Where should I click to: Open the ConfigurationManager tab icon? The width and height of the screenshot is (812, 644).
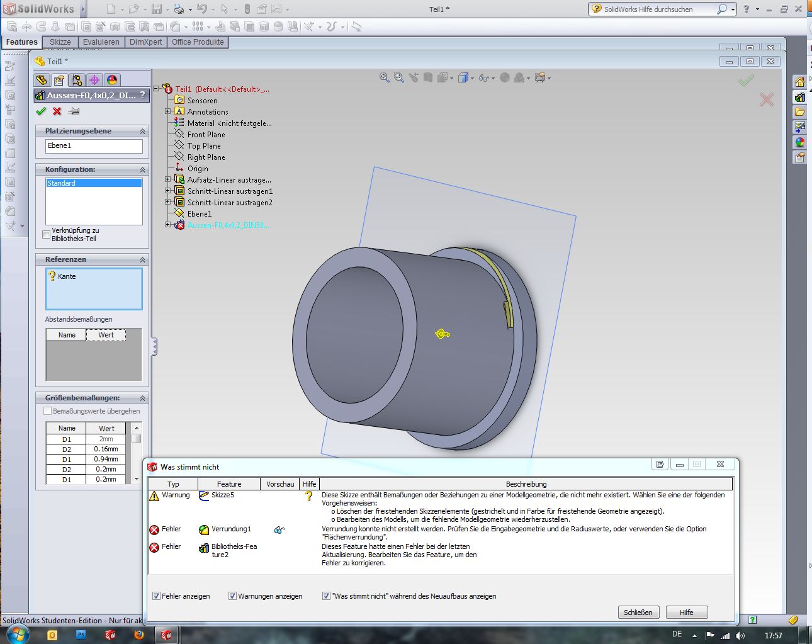pyautogui.click(x=77, y=80)
